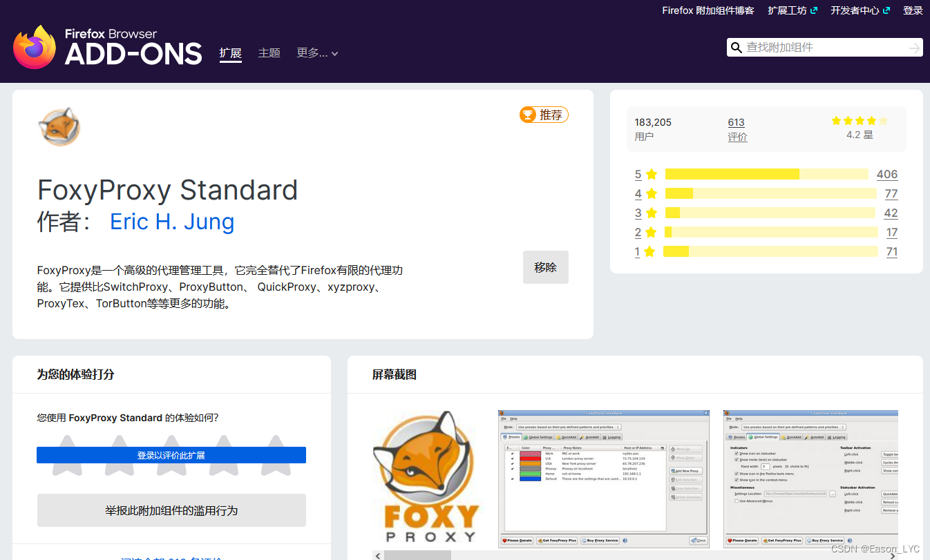
Task: Click the 1 star rating progress bar
Action: point(770,251)
